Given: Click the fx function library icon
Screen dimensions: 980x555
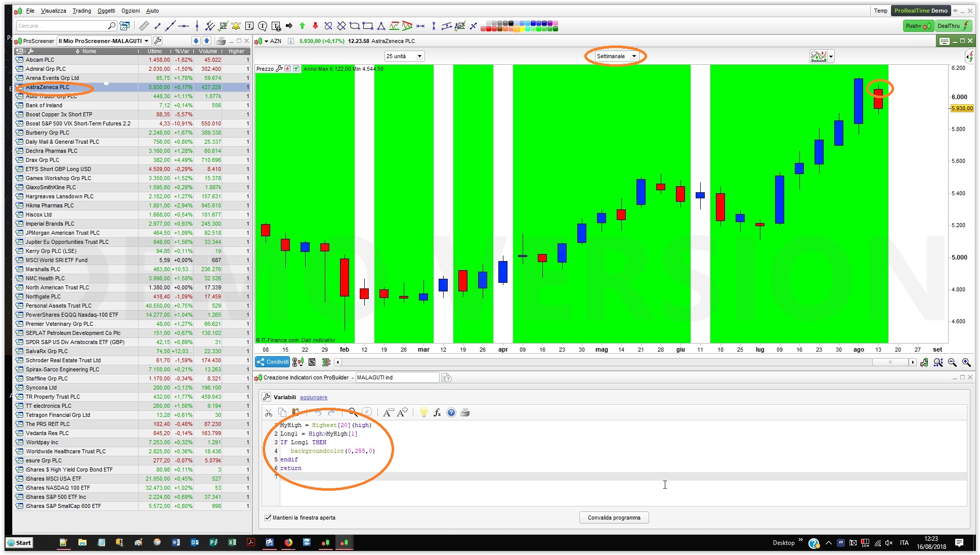Looking at the screenshot, I should 437,413.
